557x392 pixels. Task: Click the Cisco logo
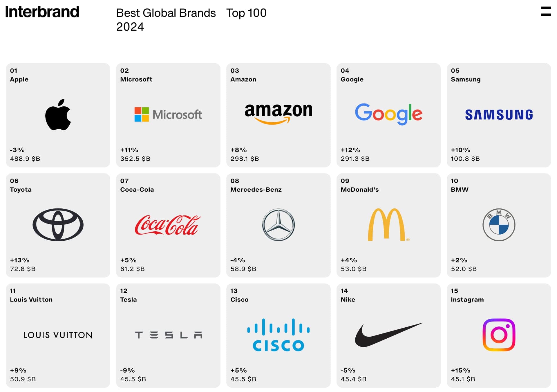[x=278, y=335]
